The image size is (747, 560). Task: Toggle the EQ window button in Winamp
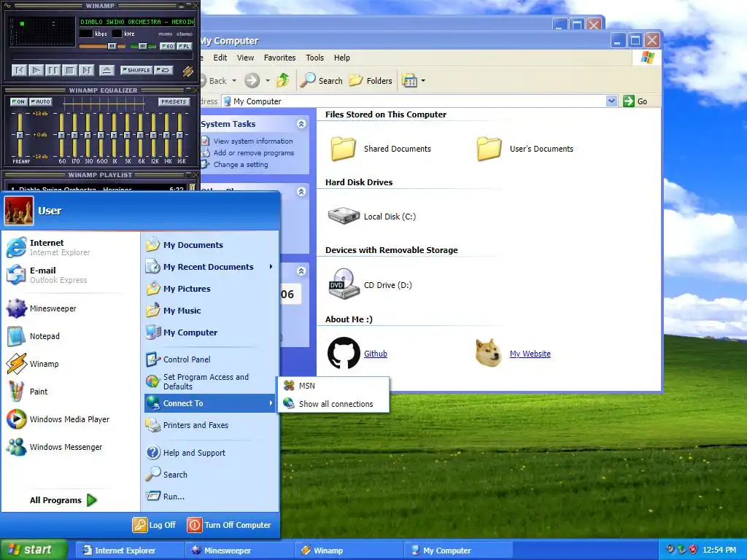(167, 46)
